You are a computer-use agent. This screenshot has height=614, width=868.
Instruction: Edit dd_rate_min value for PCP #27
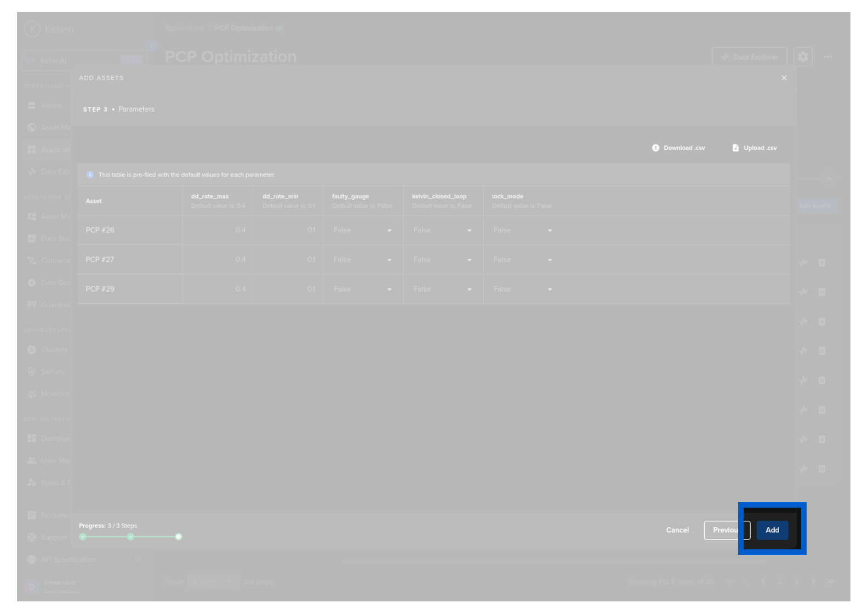coord(288,260)
